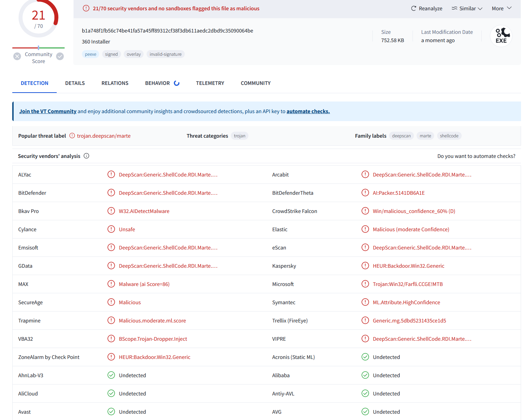This screenshot has width=528, height=420.
Task: Click the trojan threat category chip
Action: [239, 136]
